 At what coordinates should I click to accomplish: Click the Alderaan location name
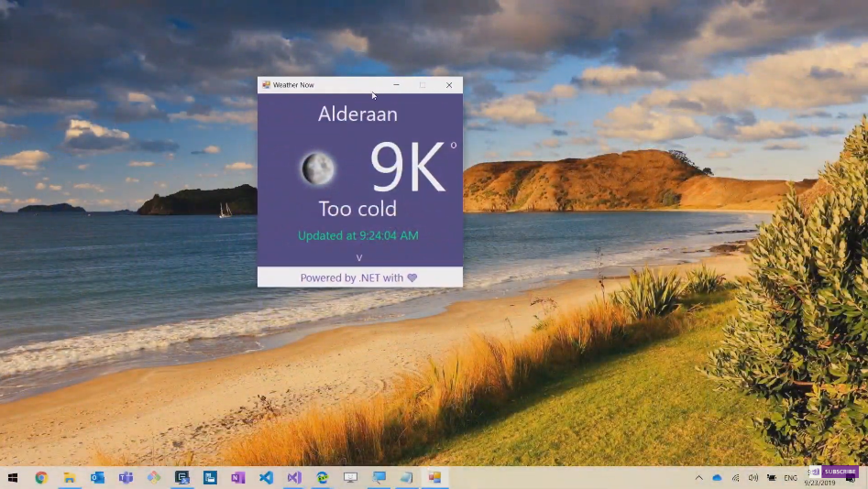coord(357,114)
